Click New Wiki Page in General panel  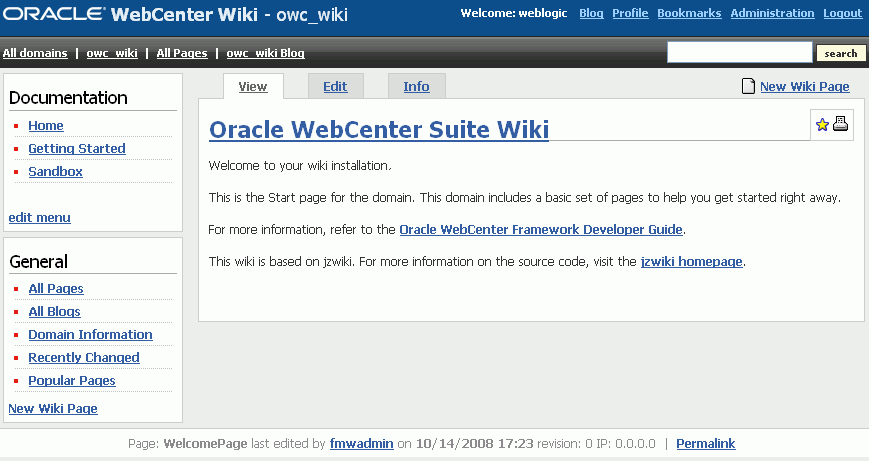(x=53, y=409)
